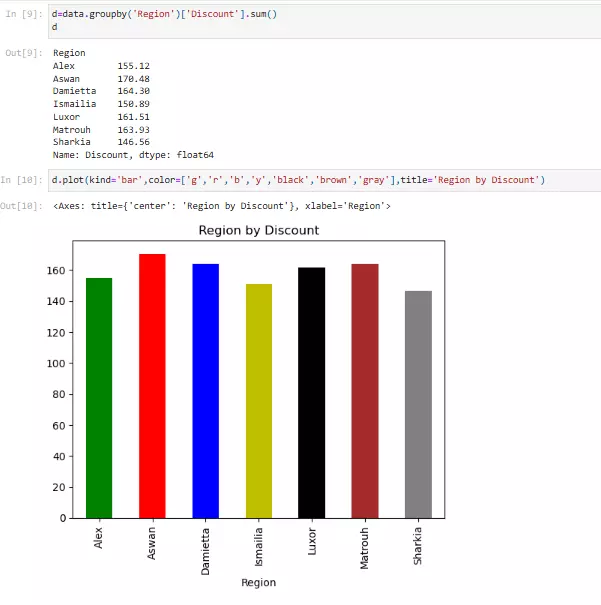Viewport: 601px width, 605px height.
Task: Click the 'Region' header in the output
Action: [69, 53]
